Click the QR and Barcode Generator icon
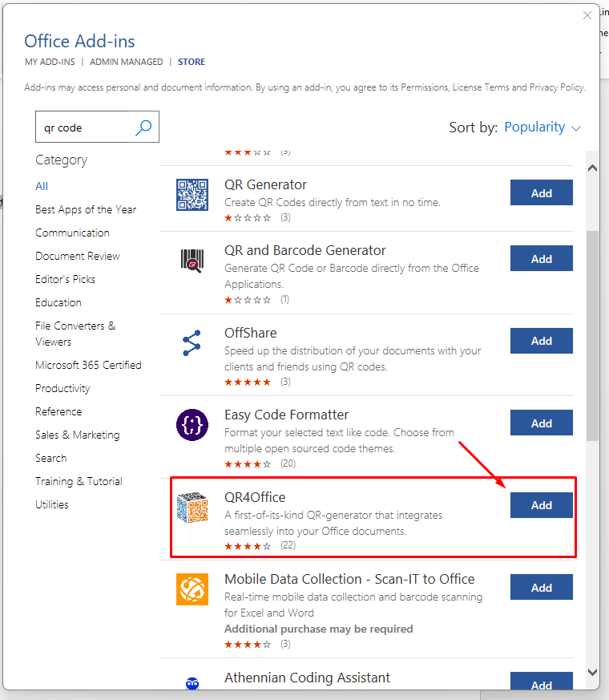 [x=192, y=260]
